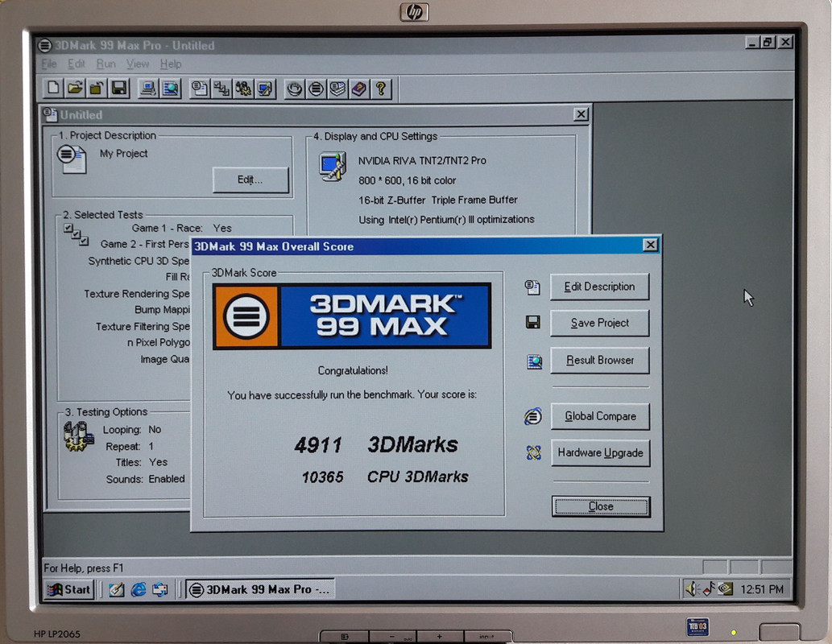Click the Edit Description button
Image resolution: width=832 pixels, height=644 pixels.
tap(599, 287)
